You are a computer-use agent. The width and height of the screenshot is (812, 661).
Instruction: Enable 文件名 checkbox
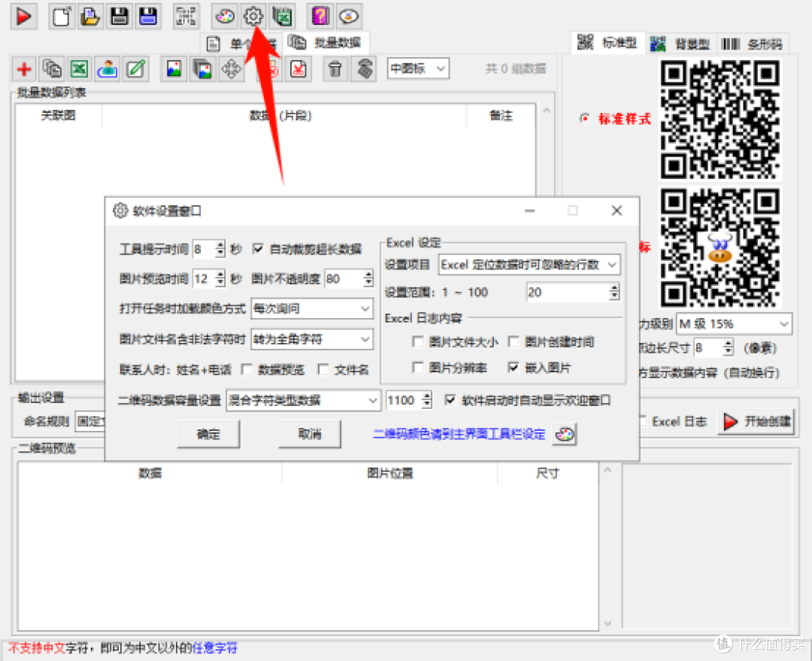323,369
